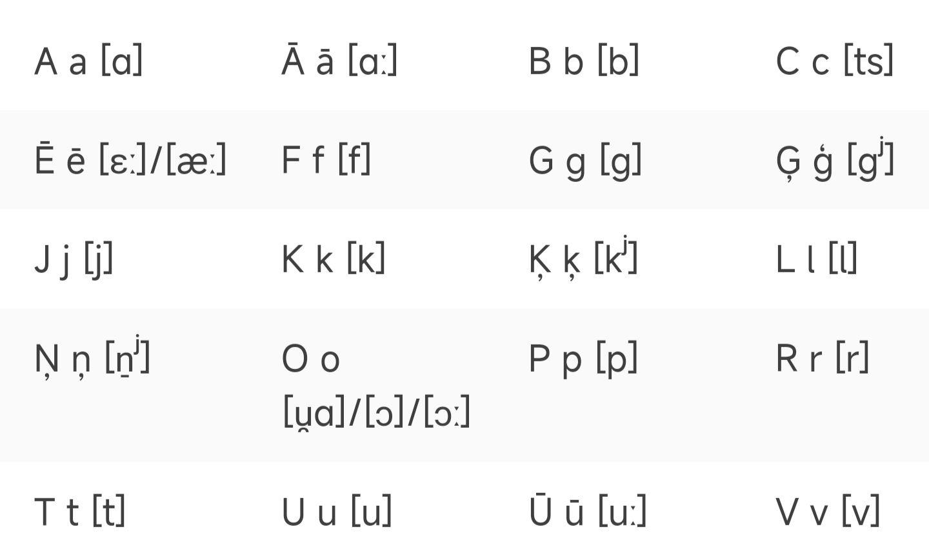Tap the 'G g [g]' letter entry
Screen dimensions: 929x560
[x=585, y=161]
